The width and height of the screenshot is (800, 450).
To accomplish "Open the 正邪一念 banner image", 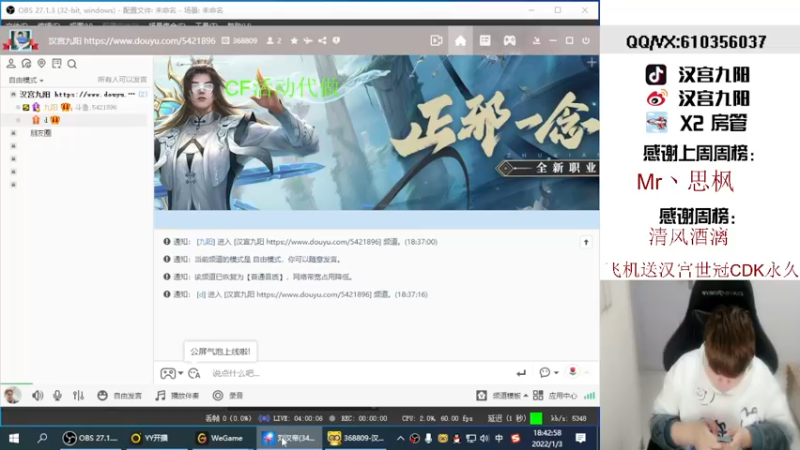I will tap(377, 133).
